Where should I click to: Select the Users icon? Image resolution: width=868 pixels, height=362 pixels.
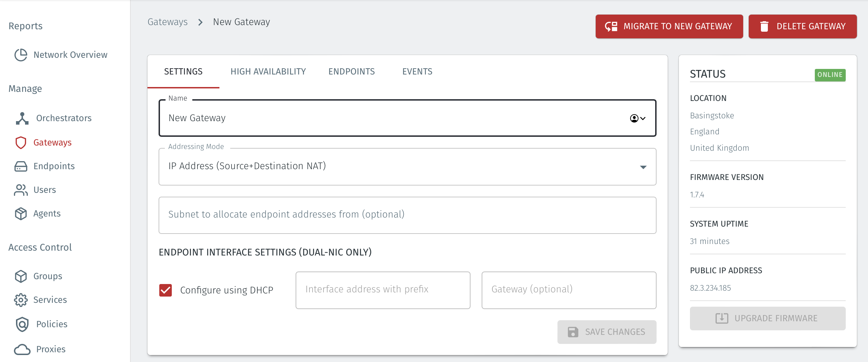coord(21,190)
